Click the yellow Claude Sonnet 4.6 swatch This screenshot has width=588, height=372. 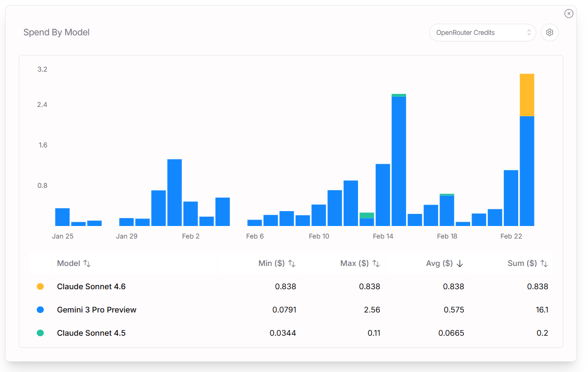coord(40,286)
